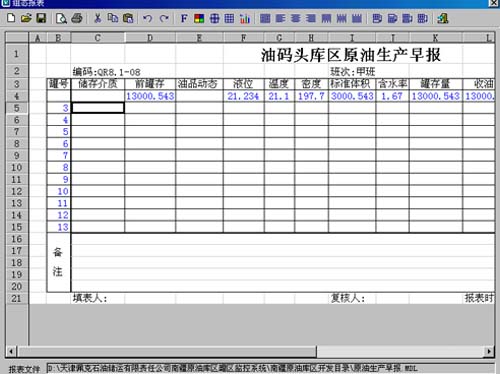
Task: Select row 10 header
Action: pyautogui.click(x=17, y=168)
